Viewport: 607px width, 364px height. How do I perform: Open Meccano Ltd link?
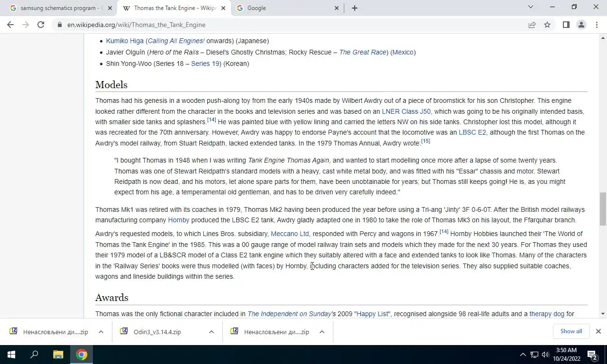coord(290,234)
